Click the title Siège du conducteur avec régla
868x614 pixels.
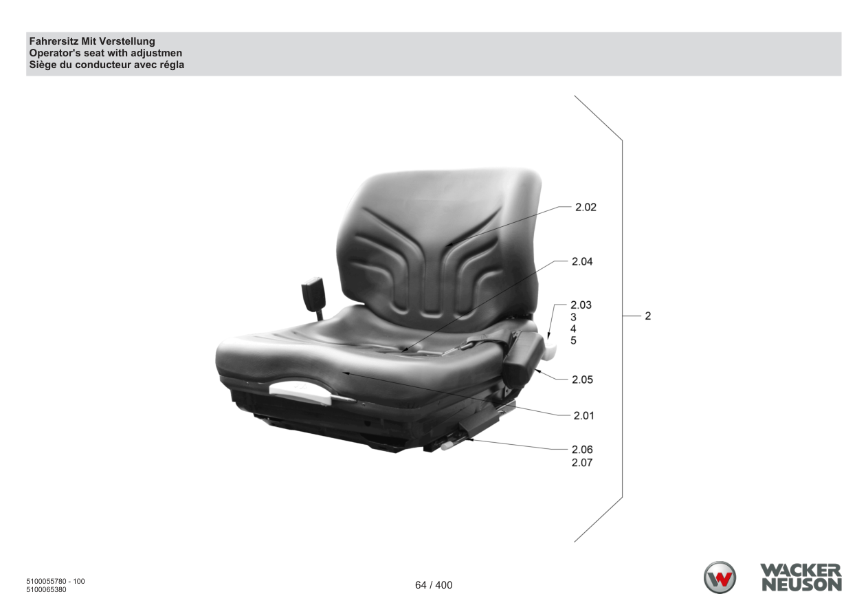pyautogui.click(x=107, y=65)
